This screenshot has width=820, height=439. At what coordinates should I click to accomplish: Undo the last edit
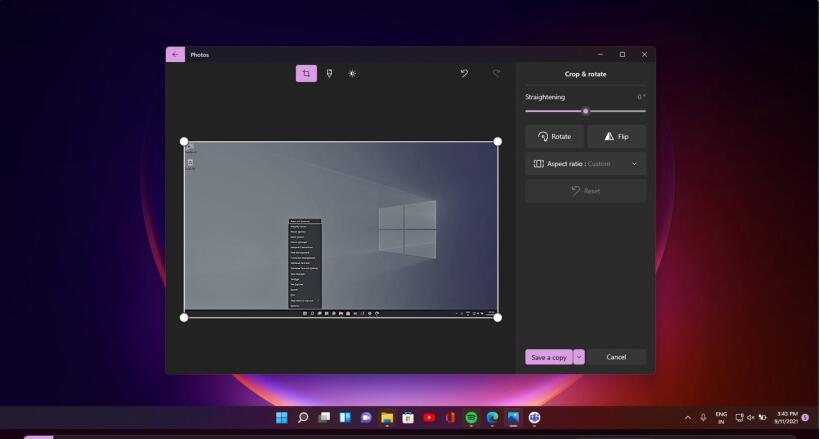tap(464, 74)
